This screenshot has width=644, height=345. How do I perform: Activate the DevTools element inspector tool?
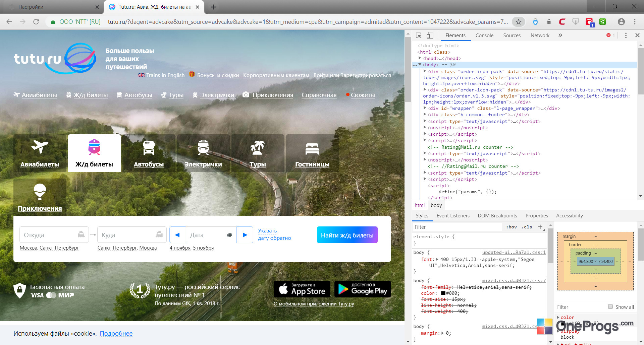pyautogui.click(x=419, y=36)
